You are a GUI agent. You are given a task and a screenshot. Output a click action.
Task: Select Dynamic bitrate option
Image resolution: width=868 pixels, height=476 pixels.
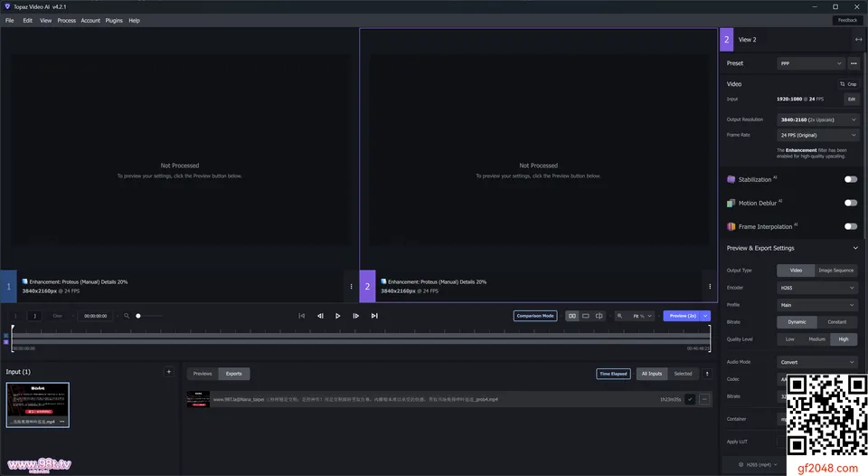point(797,322)
